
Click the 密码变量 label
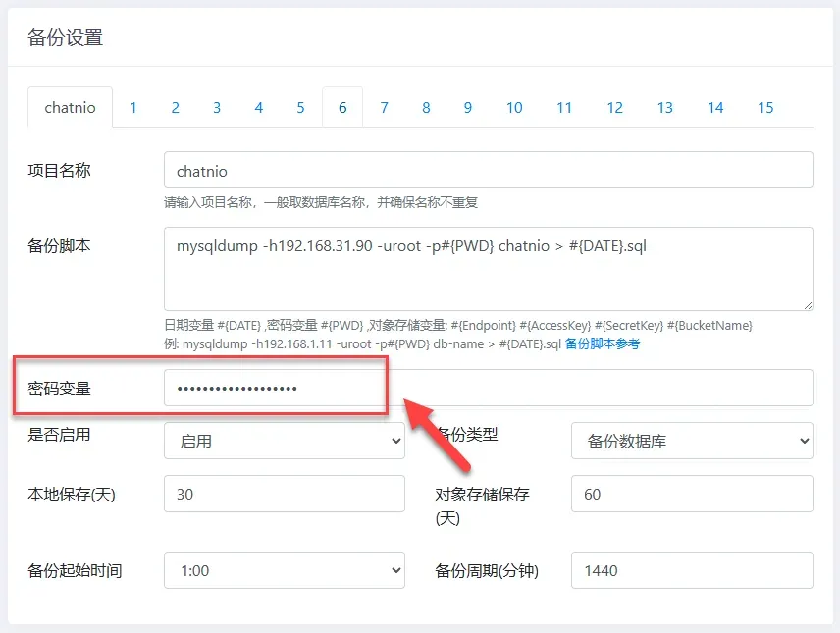[59, 388]
